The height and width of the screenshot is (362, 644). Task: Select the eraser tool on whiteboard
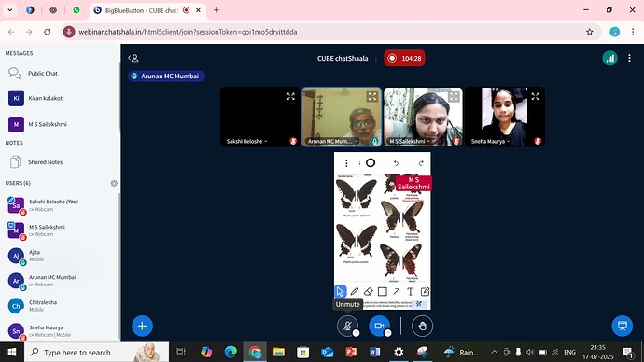[368, 291]
